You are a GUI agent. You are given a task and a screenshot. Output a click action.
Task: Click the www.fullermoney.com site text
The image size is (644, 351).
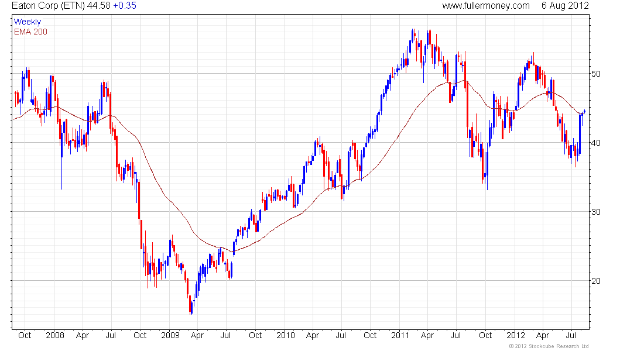[486, 6]
